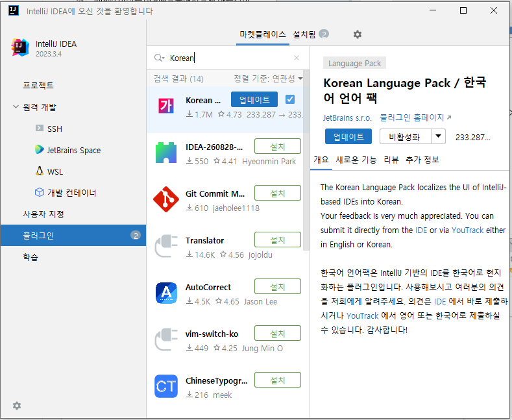Select the vim-switch-ko plugin name
This screenshot has width=512, height=420.
click(x=212, y=334)
